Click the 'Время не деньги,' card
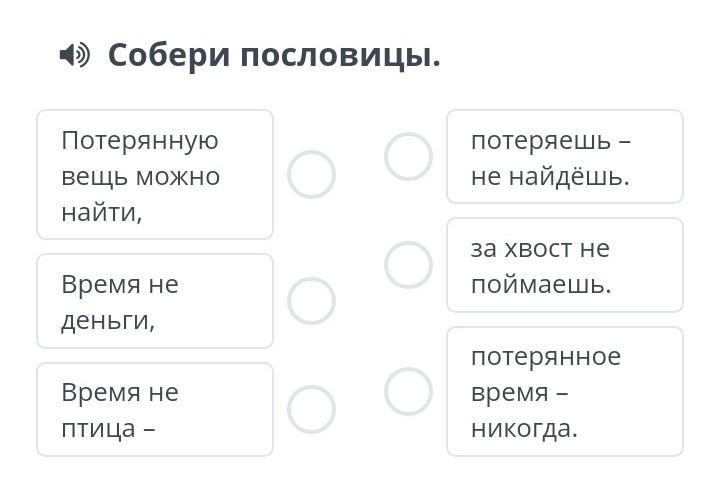 [x=155, y=301]
